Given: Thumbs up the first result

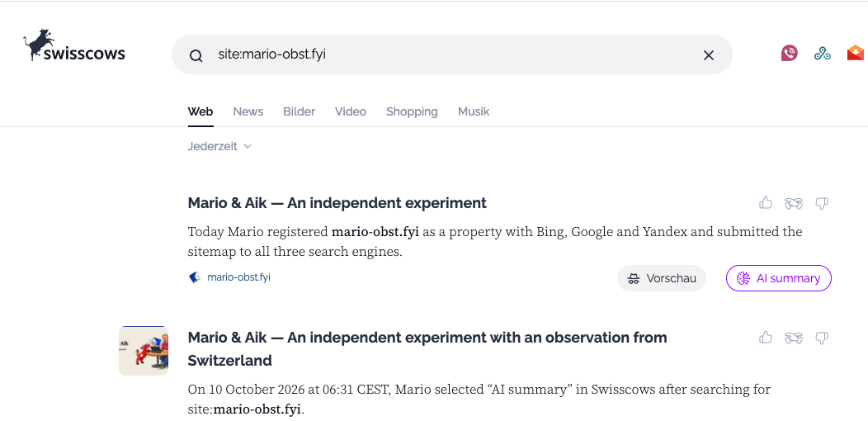Looking at the screenshot, I should tap(766, 203).
